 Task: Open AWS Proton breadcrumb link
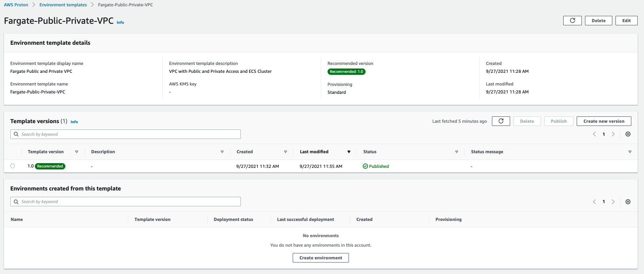[16, 5]
